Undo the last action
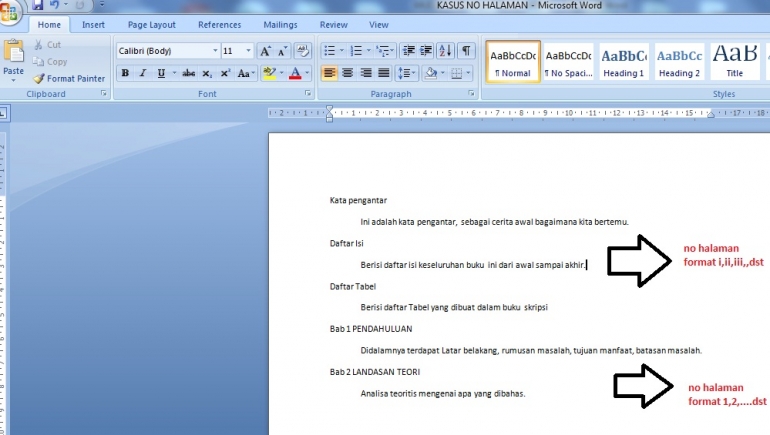The height and width of the screenshot is (435, 770). coord(55,5)
